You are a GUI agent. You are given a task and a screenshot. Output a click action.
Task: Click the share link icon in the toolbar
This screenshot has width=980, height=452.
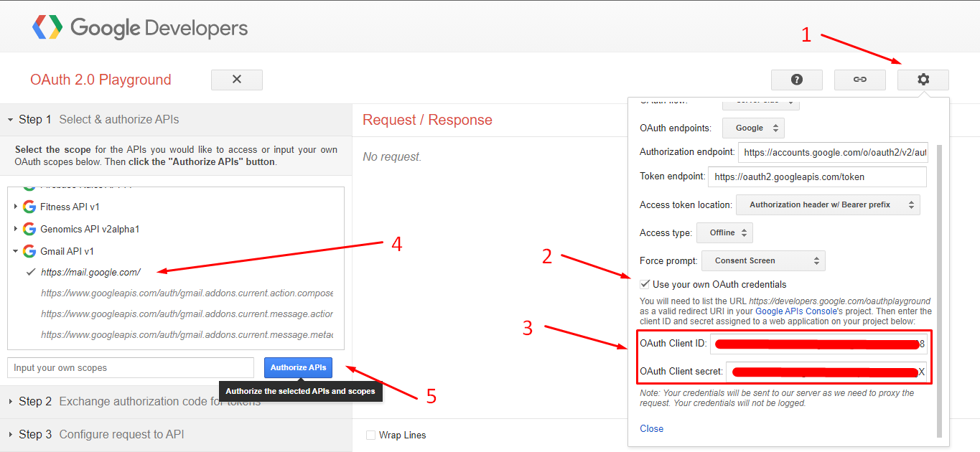pyautogui.click(x=860, y=80)
